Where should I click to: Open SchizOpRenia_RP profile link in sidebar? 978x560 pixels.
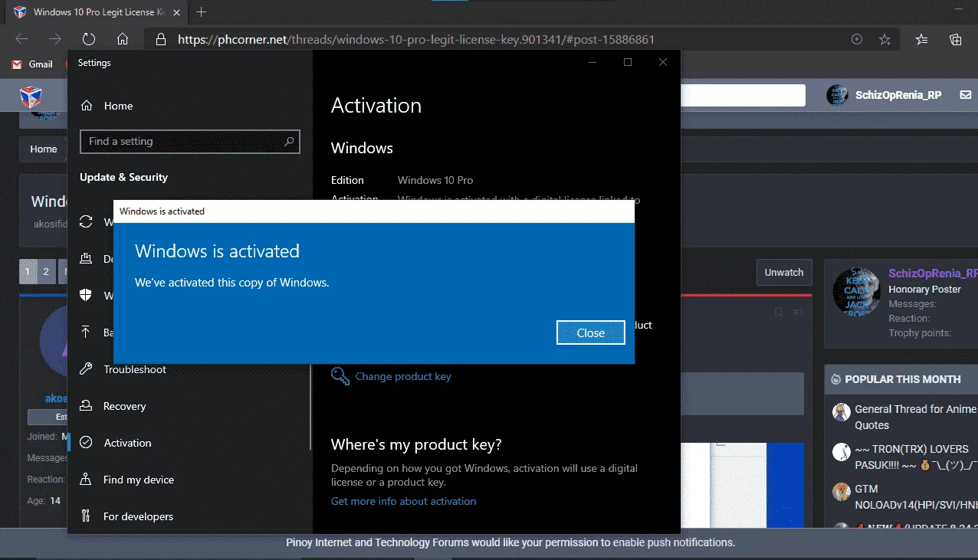click(933, 273)
